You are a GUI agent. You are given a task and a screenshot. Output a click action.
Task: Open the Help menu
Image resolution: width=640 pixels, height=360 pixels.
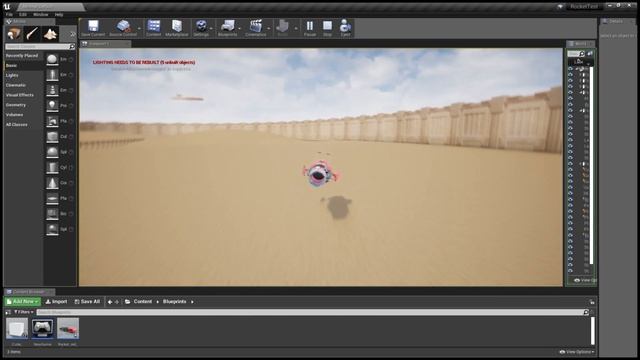click(59, 15)
